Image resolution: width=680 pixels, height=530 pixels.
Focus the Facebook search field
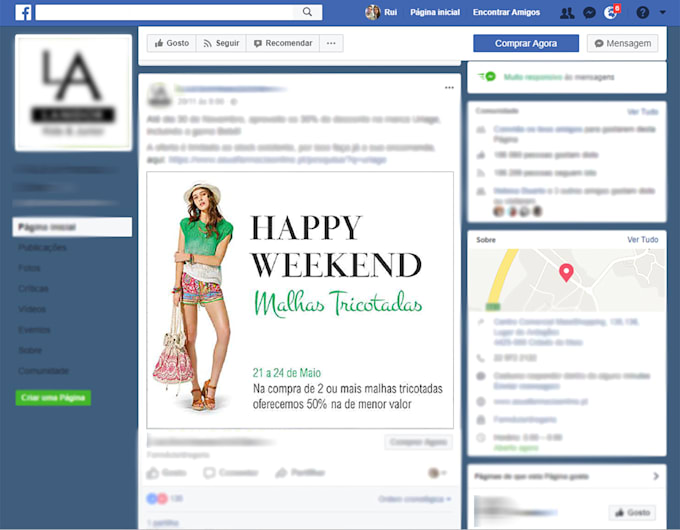178,12
